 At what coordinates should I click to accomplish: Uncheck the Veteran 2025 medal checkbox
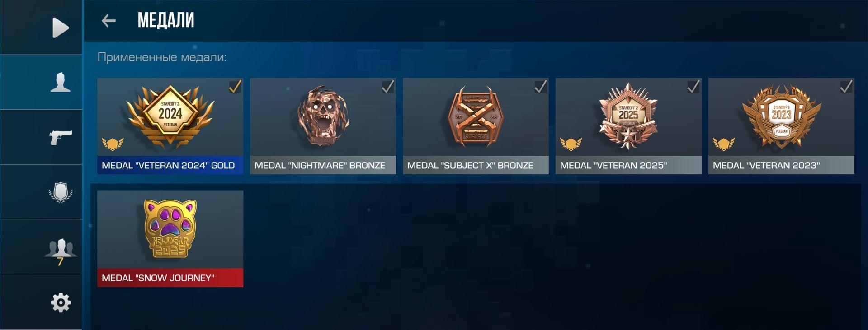(x=693, y=86)
